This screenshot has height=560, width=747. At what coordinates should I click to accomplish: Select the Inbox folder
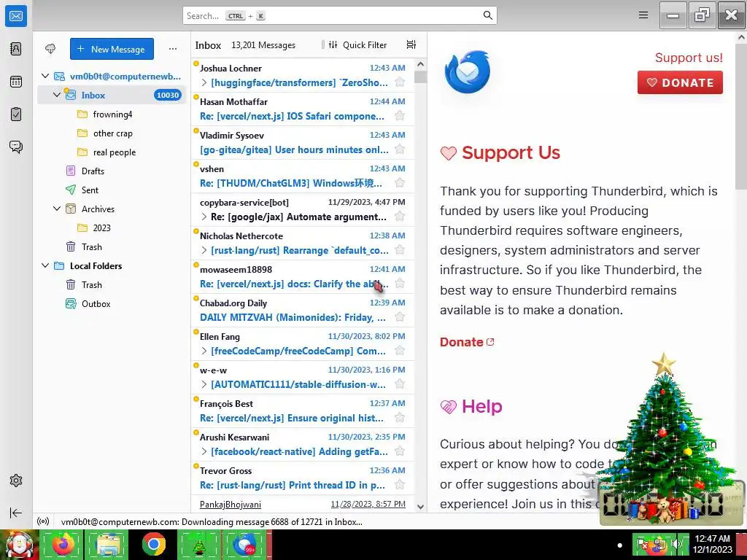112,95
